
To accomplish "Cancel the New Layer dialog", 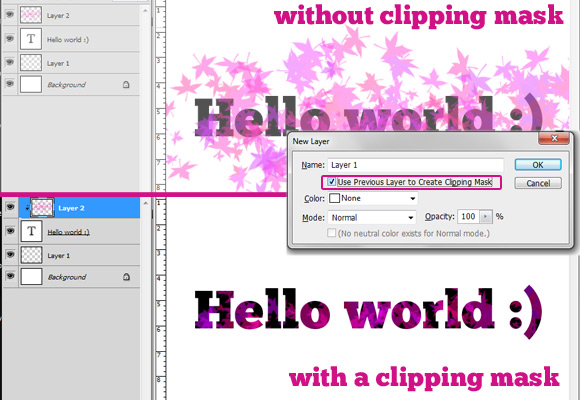I will pos(538,183).
